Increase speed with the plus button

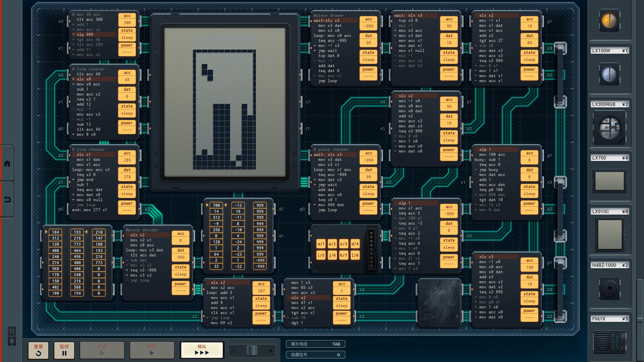(270, 351)
